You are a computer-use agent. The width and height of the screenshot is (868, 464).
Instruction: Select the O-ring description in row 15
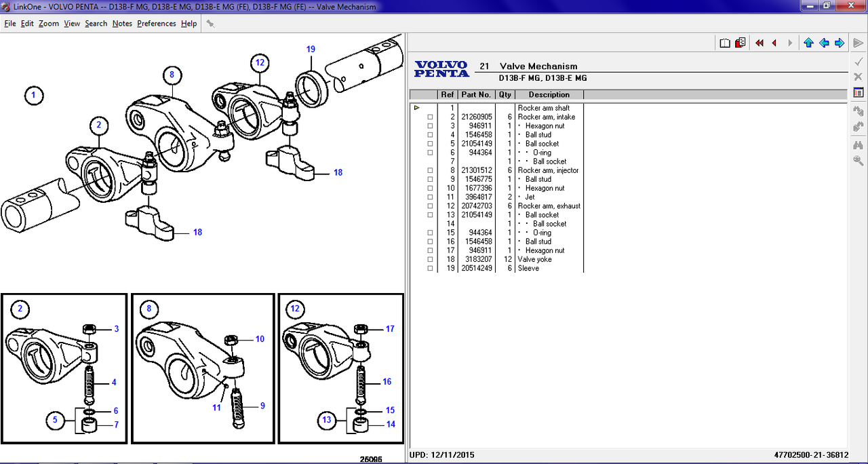pyautogui.click(x=542, y=233)
